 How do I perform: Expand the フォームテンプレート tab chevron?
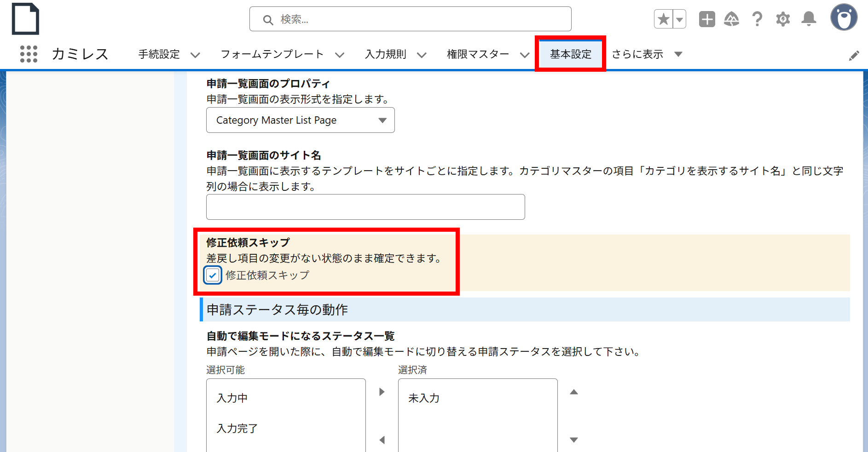click(x=340, y=55)
